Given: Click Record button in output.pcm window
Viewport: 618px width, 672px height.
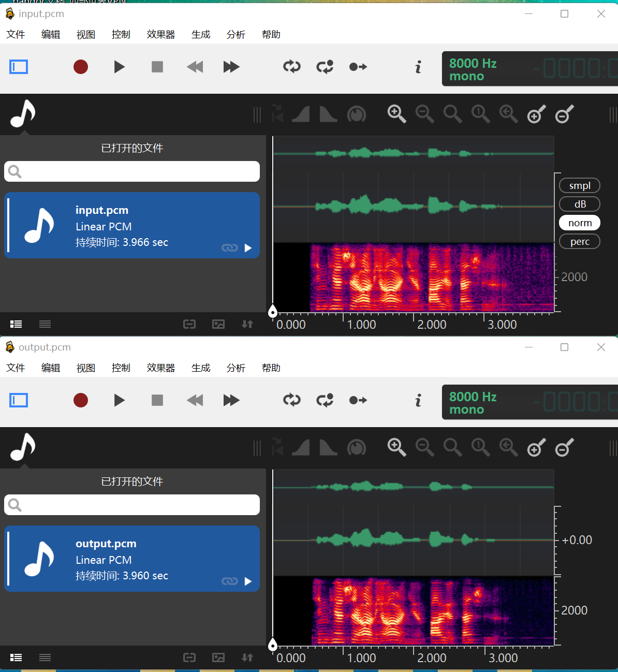Looking at the screenshot, I should pos(81,400).
